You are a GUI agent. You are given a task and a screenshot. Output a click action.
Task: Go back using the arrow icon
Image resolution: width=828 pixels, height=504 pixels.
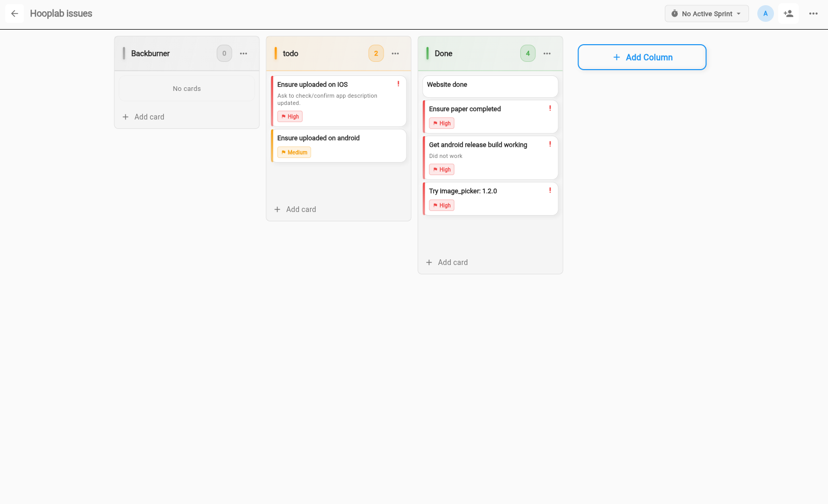(15, 14)
